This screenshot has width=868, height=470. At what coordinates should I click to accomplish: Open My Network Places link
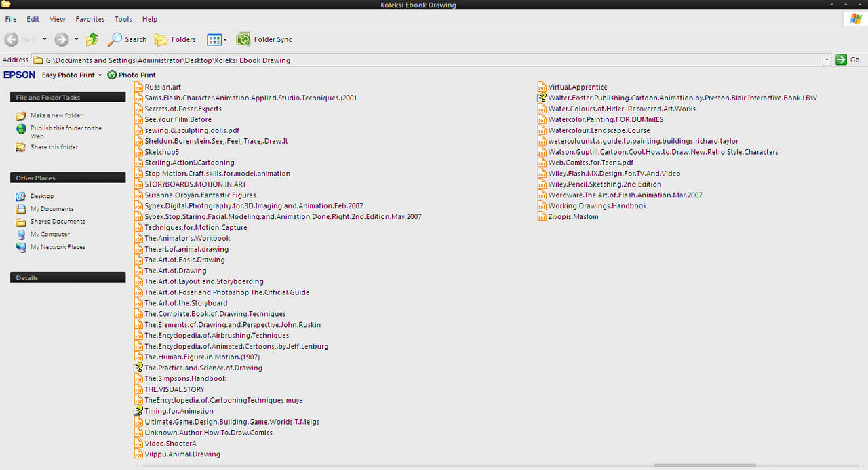(x=58, y=247)
